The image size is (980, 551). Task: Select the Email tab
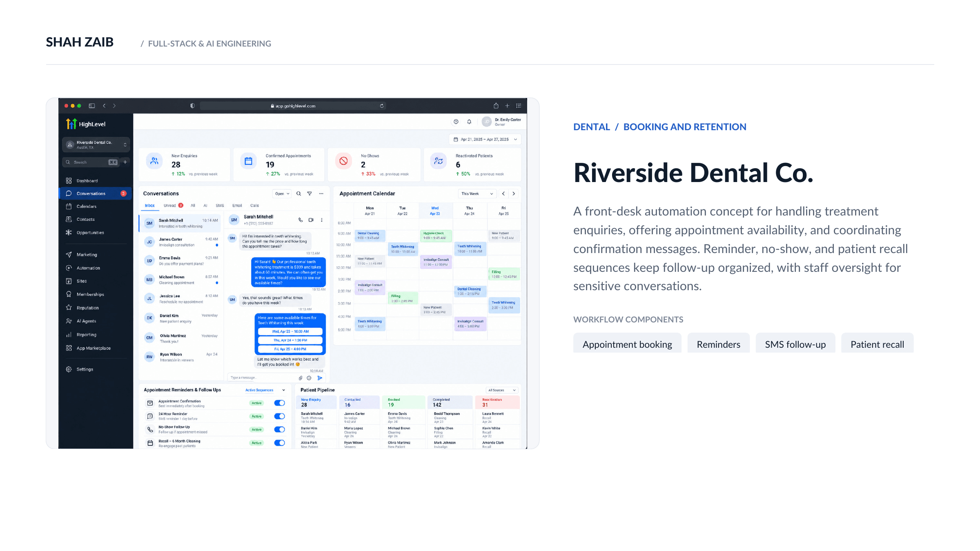(237, 206)
